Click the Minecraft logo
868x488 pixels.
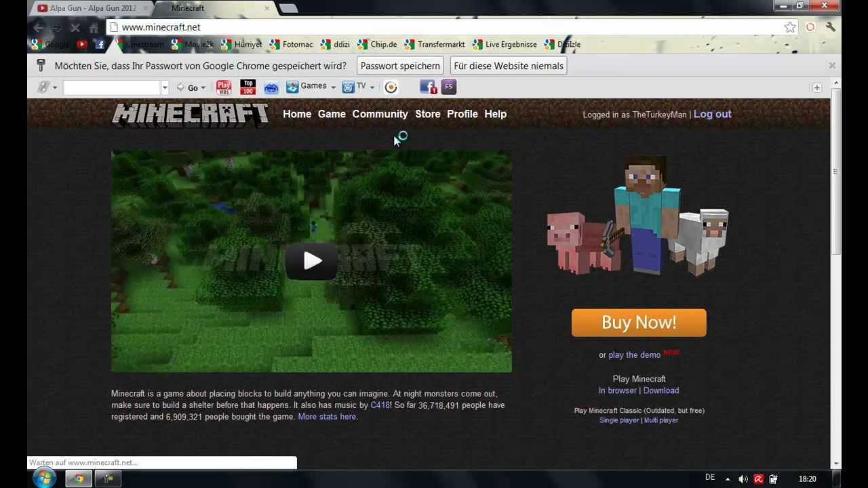[x=191, y=115]
